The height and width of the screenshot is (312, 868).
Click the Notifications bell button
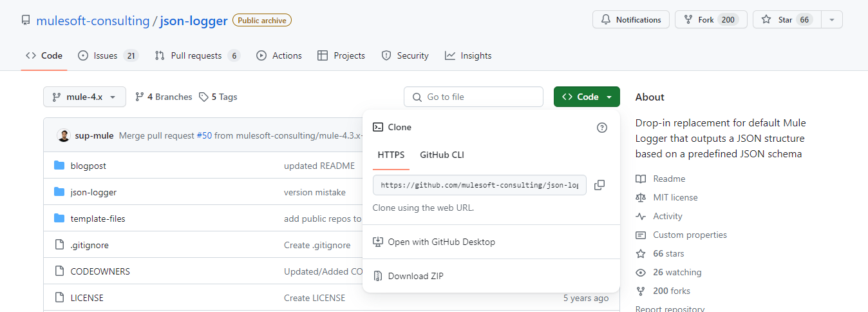coord(630,20)
